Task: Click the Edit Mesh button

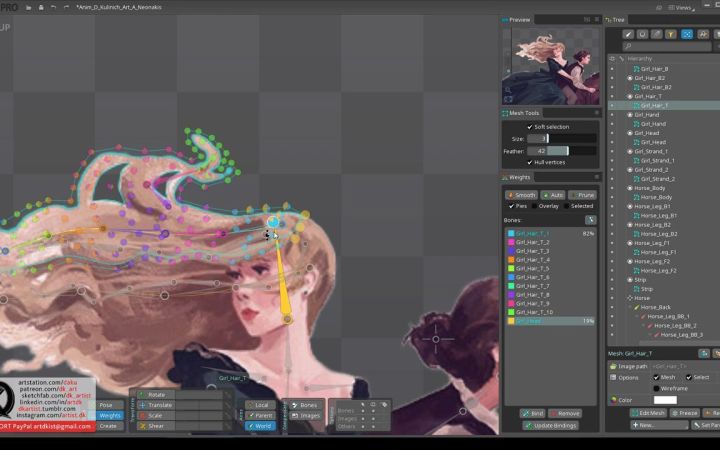Action: (x=648, y=413)
